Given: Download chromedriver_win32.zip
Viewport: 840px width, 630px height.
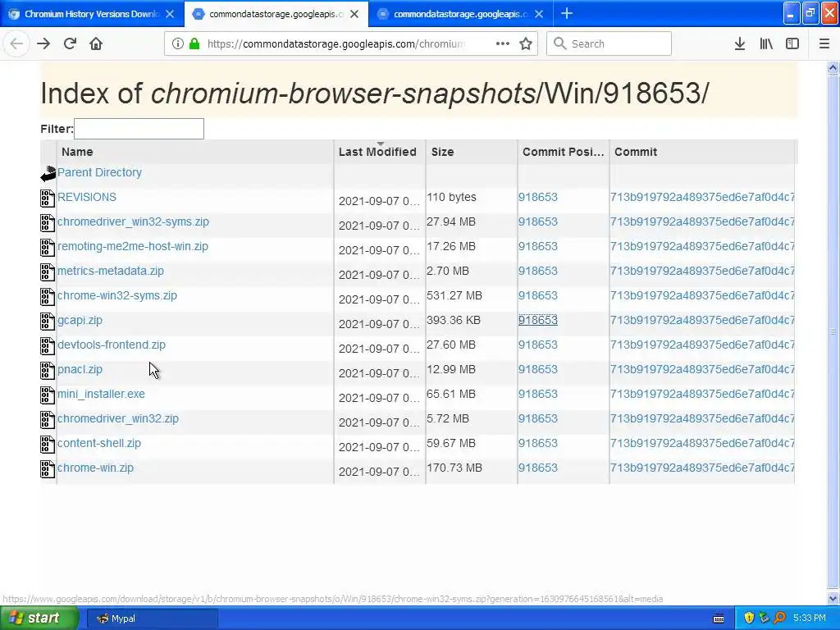Looking at the screenshot, I should (x=118, y=418).
